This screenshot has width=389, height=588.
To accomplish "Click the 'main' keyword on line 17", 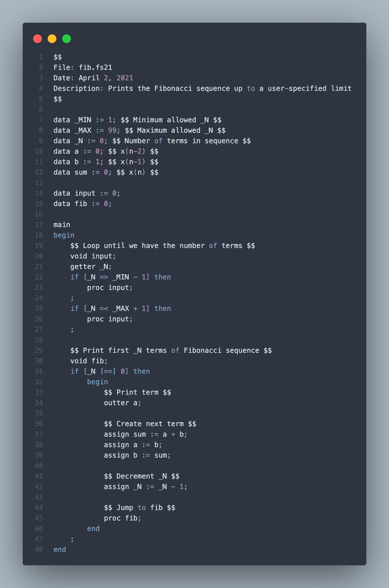I will [x=62, y=225].
